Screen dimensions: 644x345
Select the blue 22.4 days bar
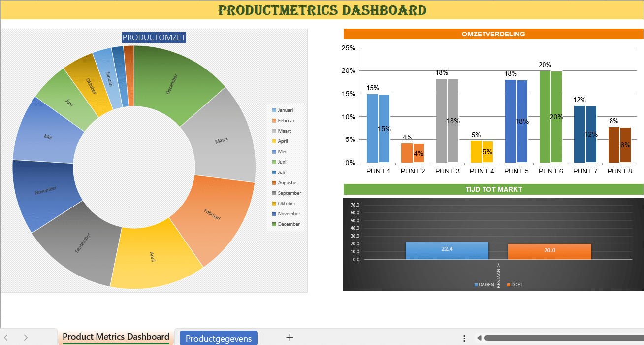coord(447,250)
